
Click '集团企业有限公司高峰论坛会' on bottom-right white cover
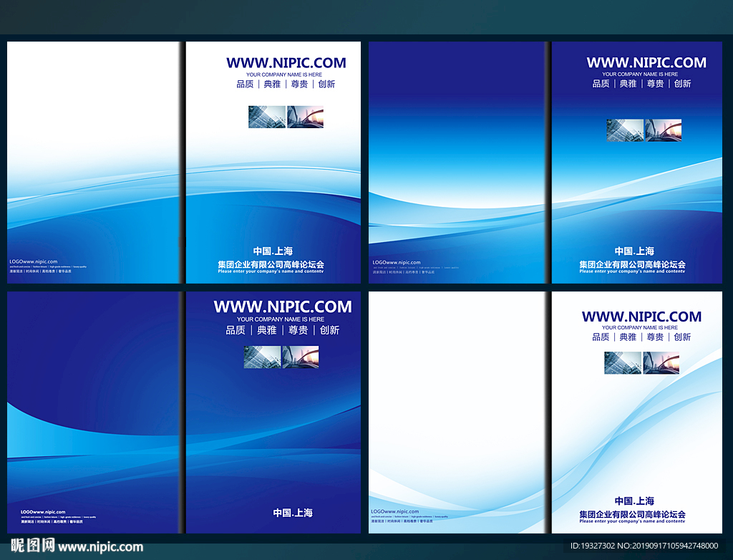coord(633,514)
